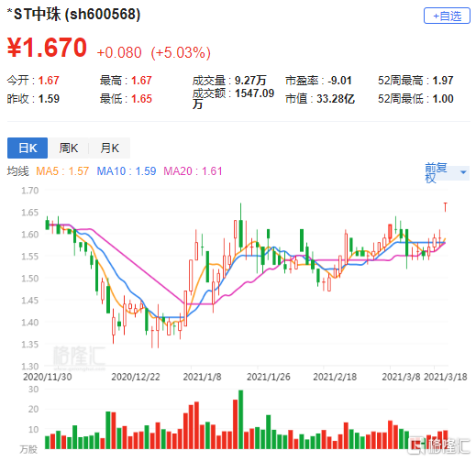Click the 市值 33.28亿 market cap value

(x=320, y=99)
